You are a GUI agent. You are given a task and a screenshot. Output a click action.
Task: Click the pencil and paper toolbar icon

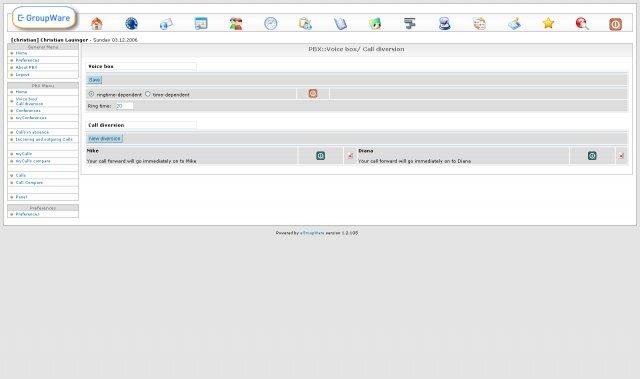click(x=514, y=24)
